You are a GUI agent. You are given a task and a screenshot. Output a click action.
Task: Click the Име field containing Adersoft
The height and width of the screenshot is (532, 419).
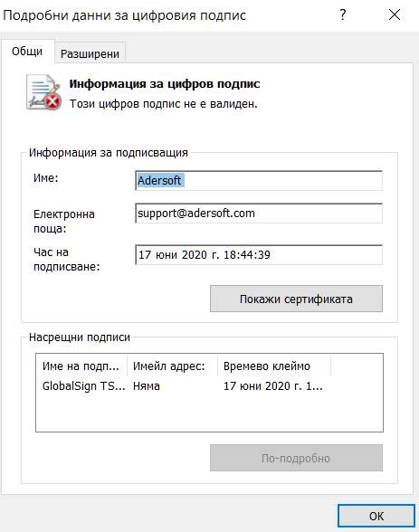point(259,181)
